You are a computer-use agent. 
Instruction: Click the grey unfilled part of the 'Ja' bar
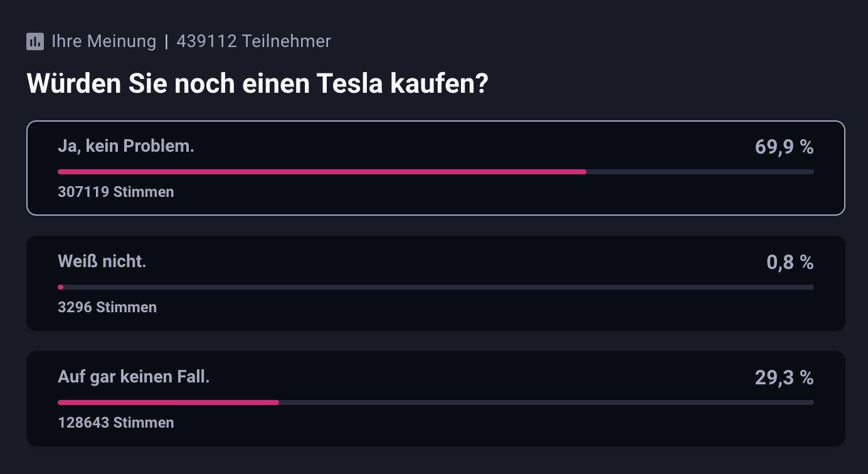click(x=700, y=172)
